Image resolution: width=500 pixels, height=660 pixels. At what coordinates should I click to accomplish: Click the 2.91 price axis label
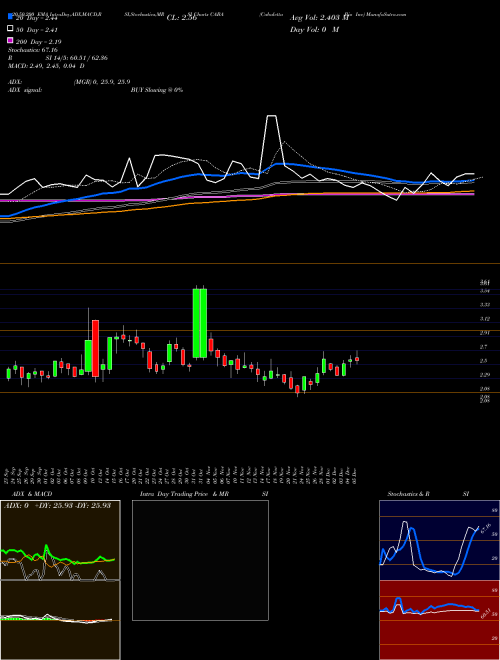(484, 333)
